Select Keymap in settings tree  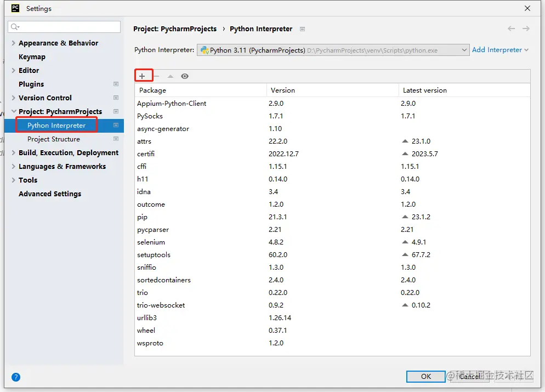point(32,56)
